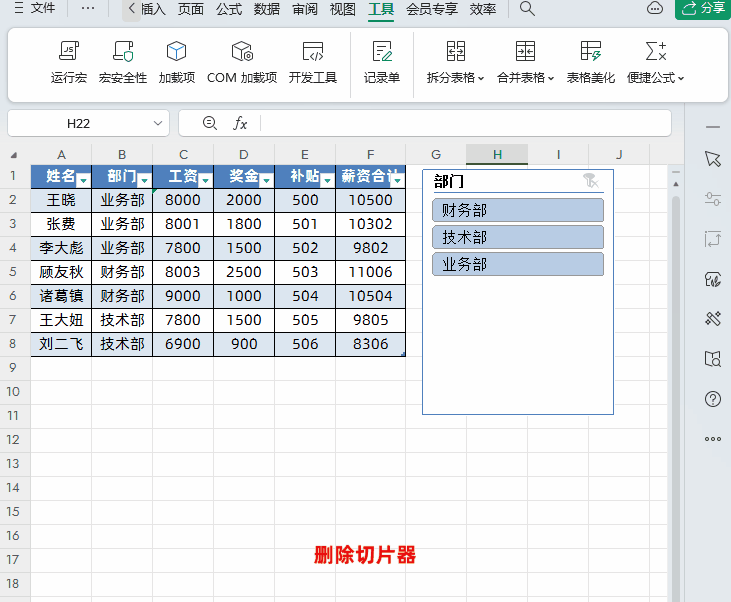
Task: Open 奖金 column filter dropdown
Action: coord(266,180)
